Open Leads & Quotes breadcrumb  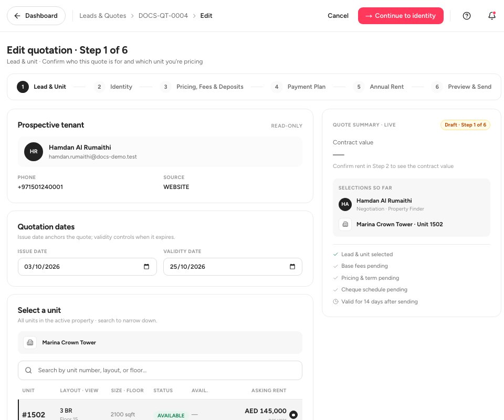(103, 16)
